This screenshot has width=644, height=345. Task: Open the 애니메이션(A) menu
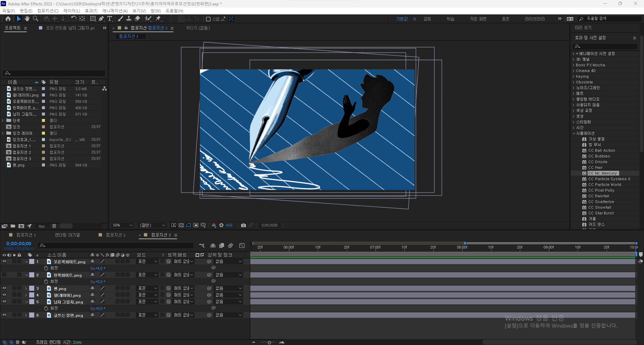[115, 11]
